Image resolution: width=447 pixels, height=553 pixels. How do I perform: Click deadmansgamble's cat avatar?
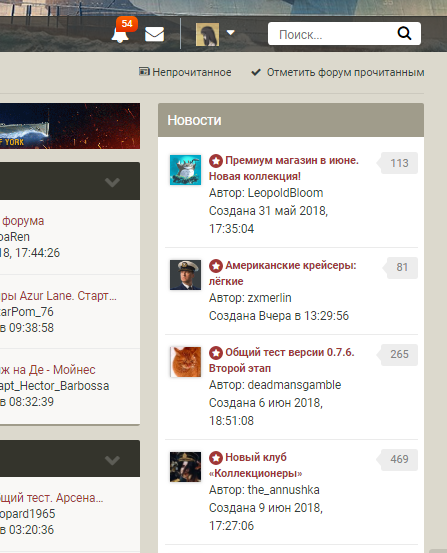[185, 362]
